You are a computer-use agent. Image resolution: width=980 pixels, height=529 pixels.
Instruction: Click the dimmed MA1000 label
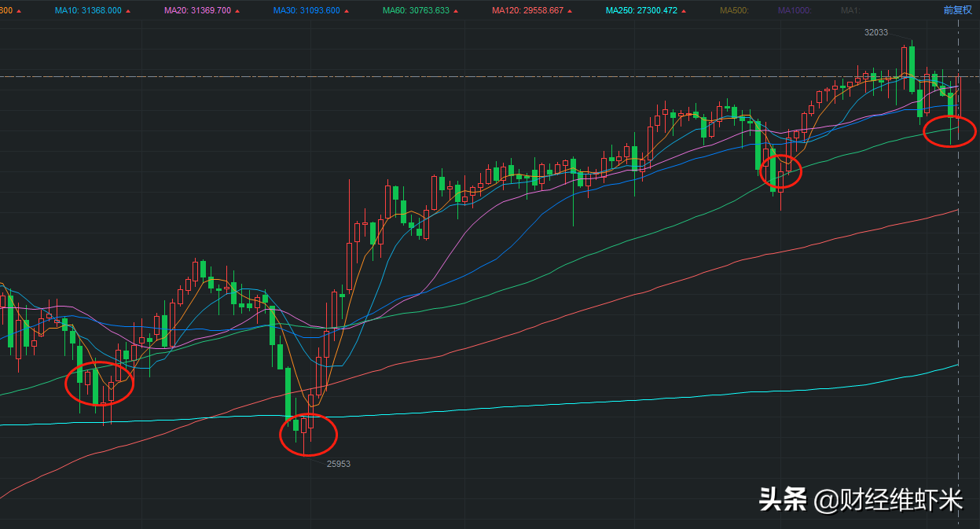796,10
